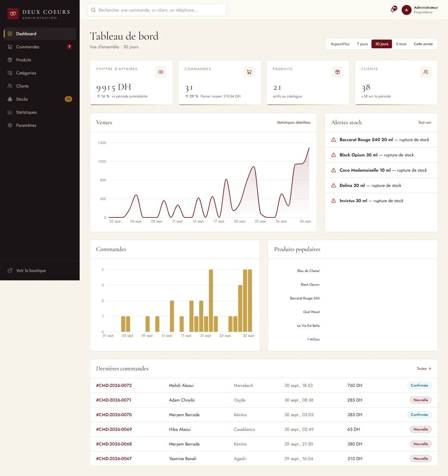Image resolution: width=448 pixels, height=476 pixels.
Task: Click Nouvelle status badge for Adam Chraibi
Action: tap(420, 400)
